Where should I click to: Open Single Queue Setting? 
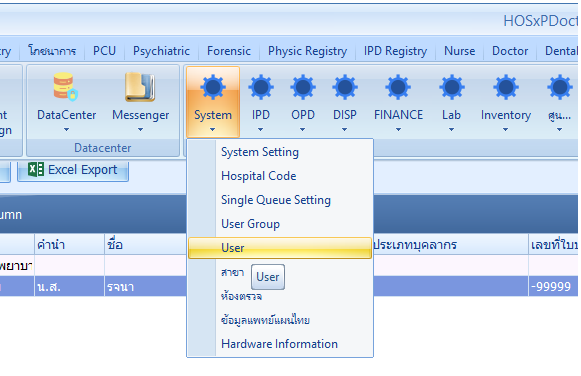point(280,200)
